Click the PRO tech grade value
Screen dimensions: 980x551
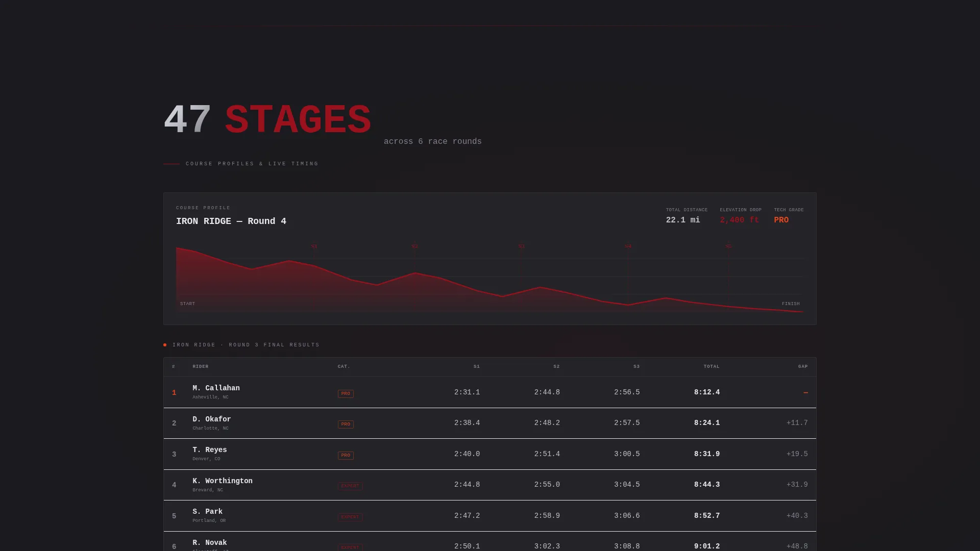point(781,220)
